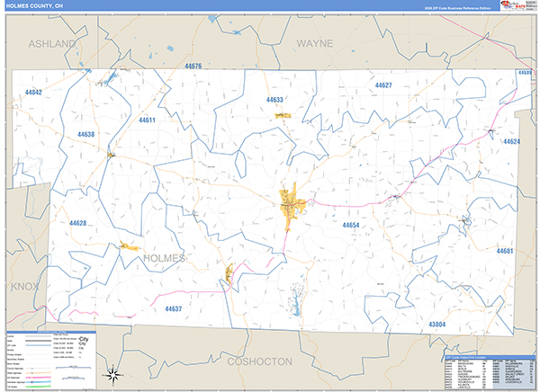The height and width of the screenshot is (392, 540).
Task: Select ZIP code label 43804
Action: (x=437, y=325)
